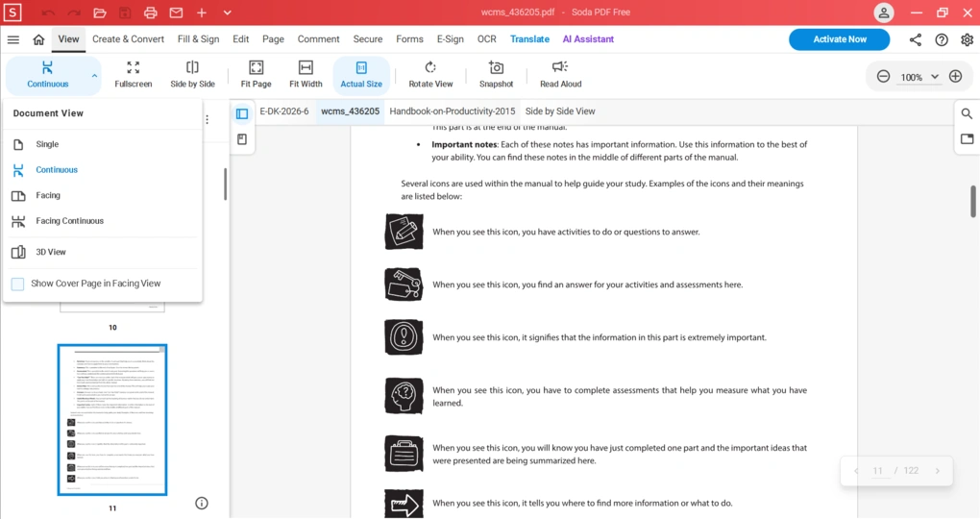Open search with the magnifier icon
The width and height of the screenshot is (980, 519).
click(x=967, y=113)
